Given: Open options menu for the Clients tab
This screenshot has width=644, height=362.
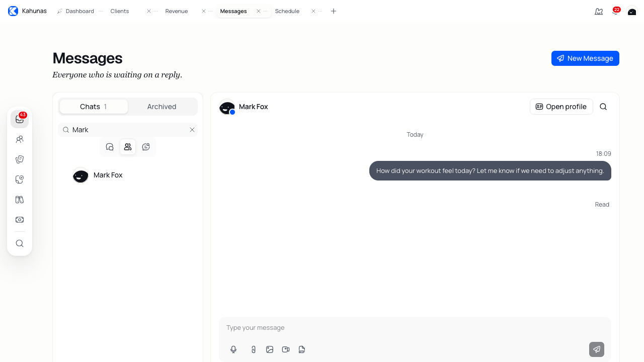Looking at the screenshot, I should pos(156,11).
